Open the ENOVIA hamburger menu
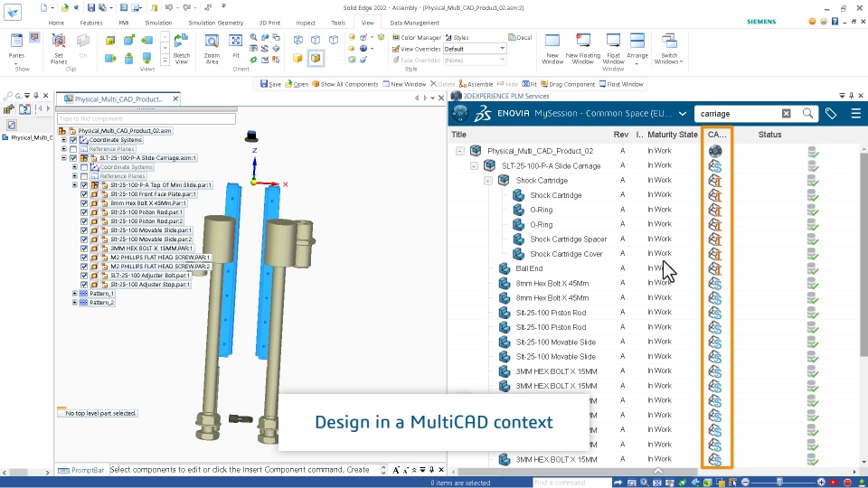 (x=855, y=114)
